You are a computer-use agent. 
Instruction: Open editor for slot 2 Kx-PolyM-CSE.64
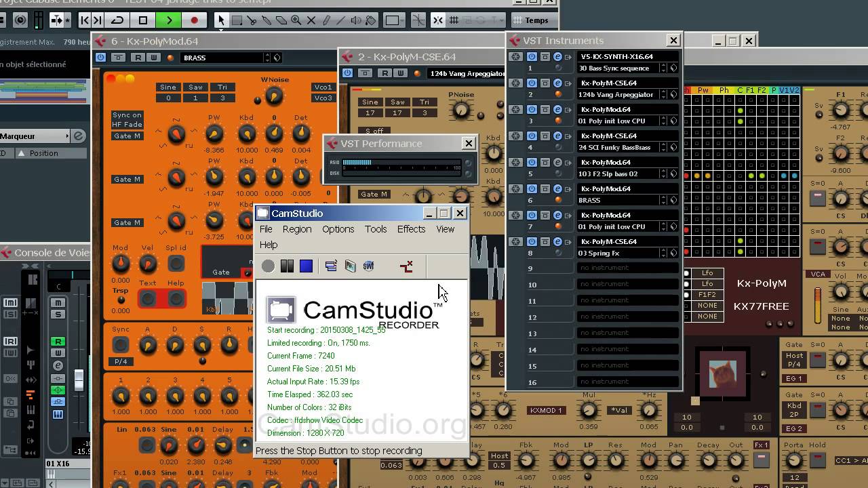[x=557, y=83]
